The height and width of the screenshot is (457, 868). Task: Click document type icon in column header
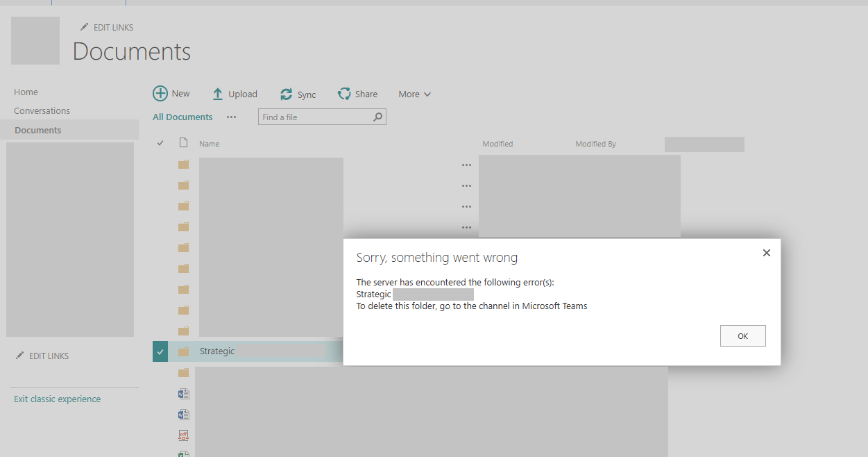(183, 143)
